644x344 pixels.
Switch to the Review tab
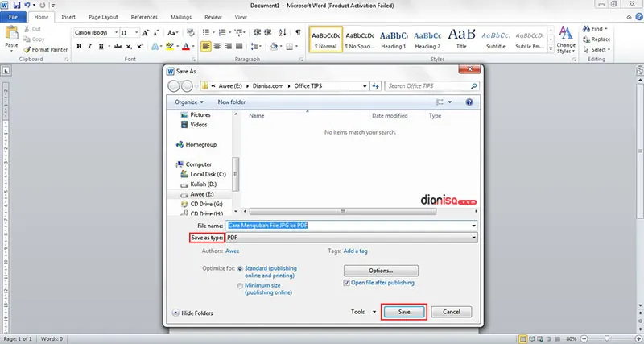pyautogui.click(x=213, y=17)
